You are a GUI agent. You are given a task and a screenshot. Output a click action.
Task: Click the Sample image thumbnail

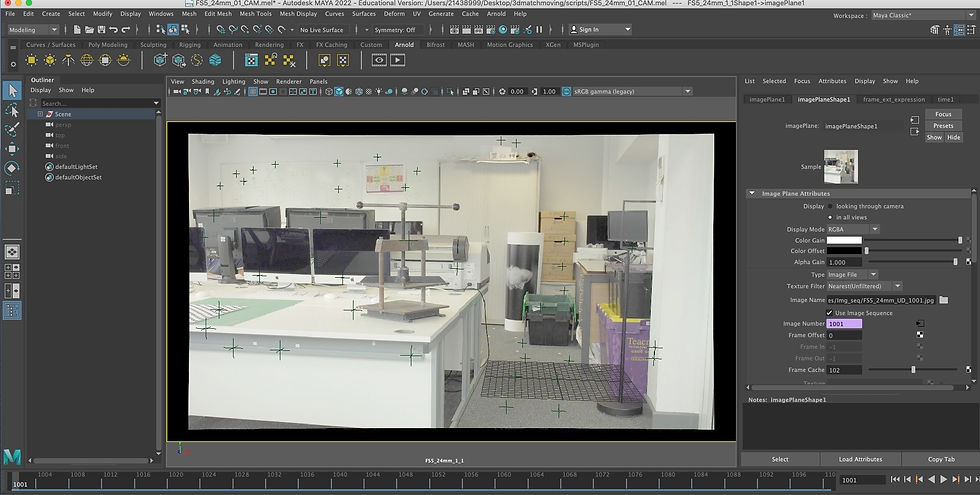[x=841, y=166]
